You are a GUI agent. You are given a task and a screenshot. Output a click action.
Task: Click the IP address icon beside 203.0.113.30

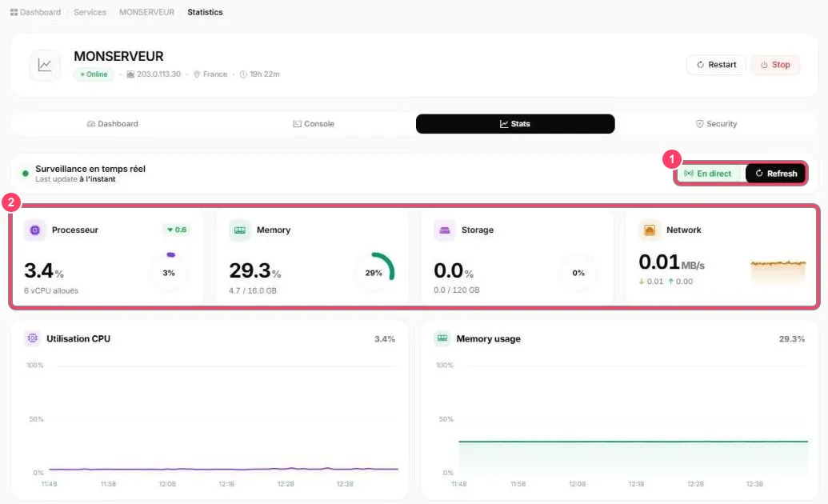(130, 74)
